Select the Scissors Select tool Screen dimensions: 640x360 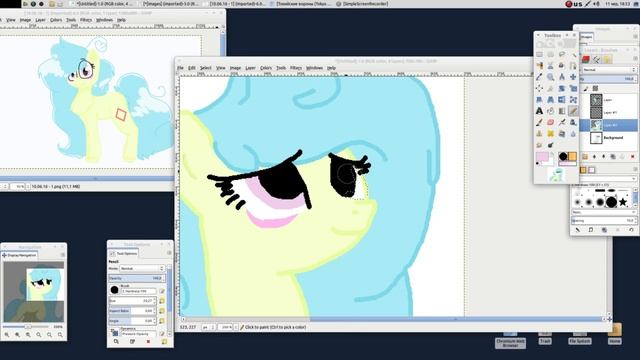tap(551, 66)
